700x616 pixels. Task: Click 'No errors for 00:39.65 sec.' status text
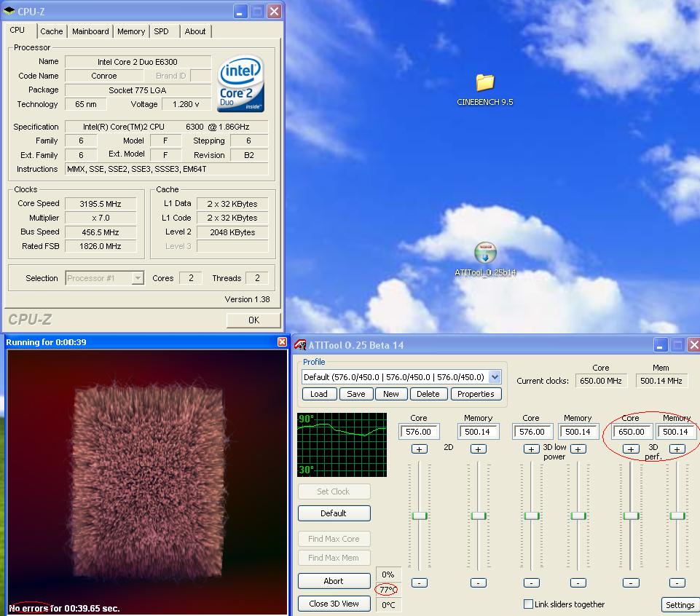[x=64, y=608]
